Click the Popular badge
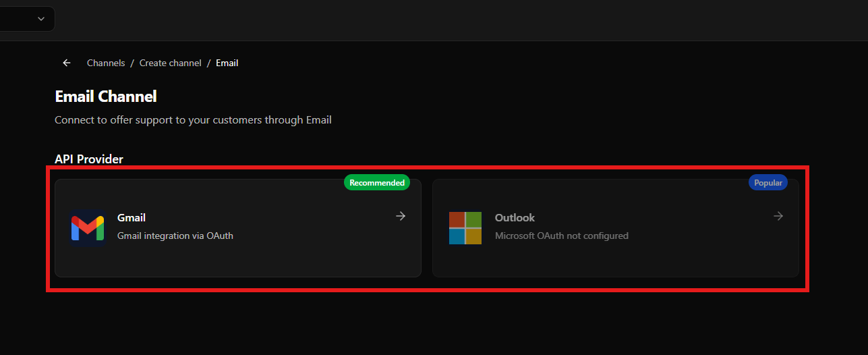The height and width of the screenshot is (355, 868). (x=768, y=182)
